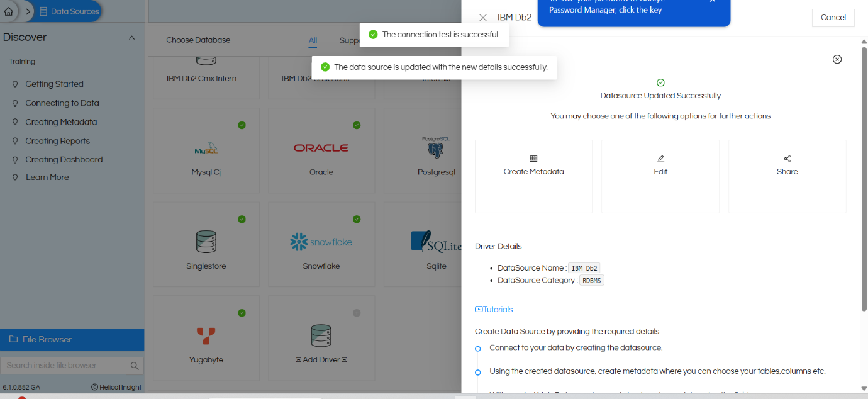Click inside the file browser search field
Screen dimensions: 868x399
63,366
